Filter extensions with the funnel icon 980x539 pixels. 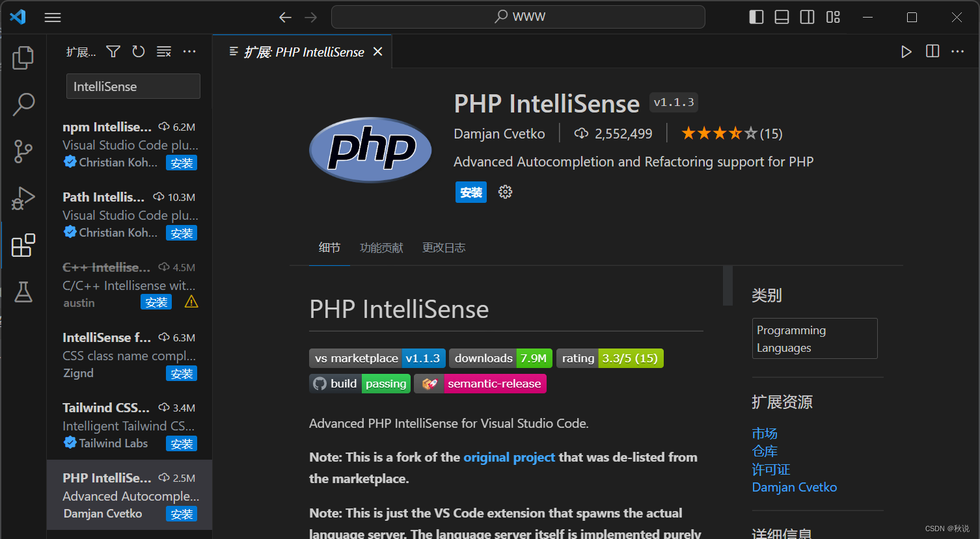click(113, 51)
